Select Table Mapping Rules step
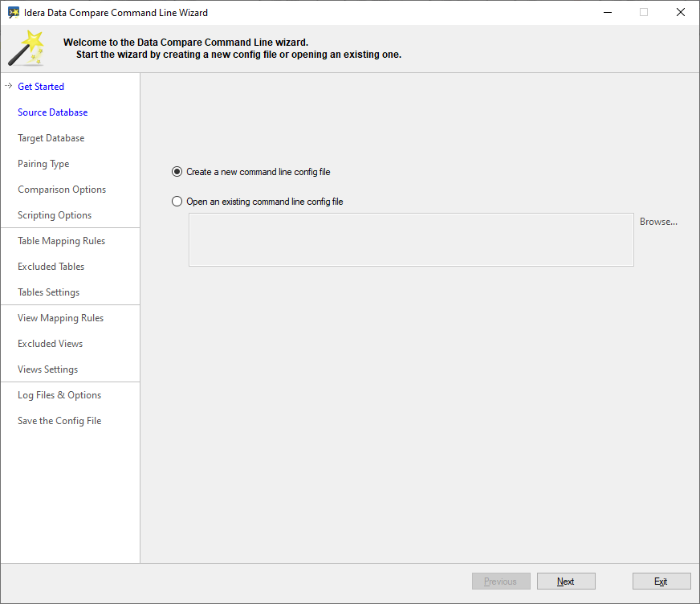This screenshot has height=604, width=700. 62,241
